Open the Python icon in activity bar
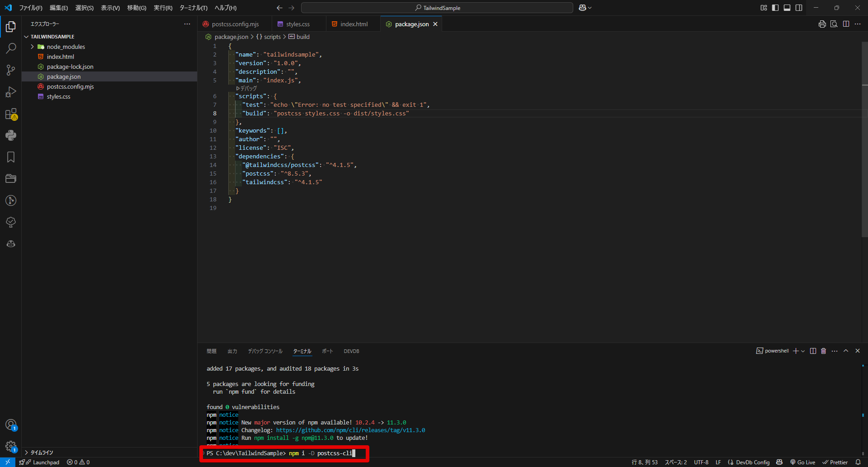 [x=11, y=135]
